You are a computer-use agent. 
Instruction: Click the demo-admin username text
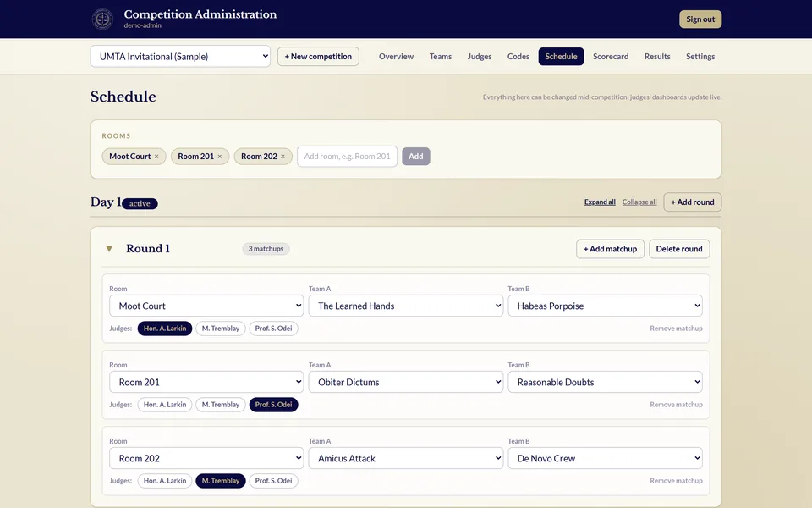(x=142, y=25)
